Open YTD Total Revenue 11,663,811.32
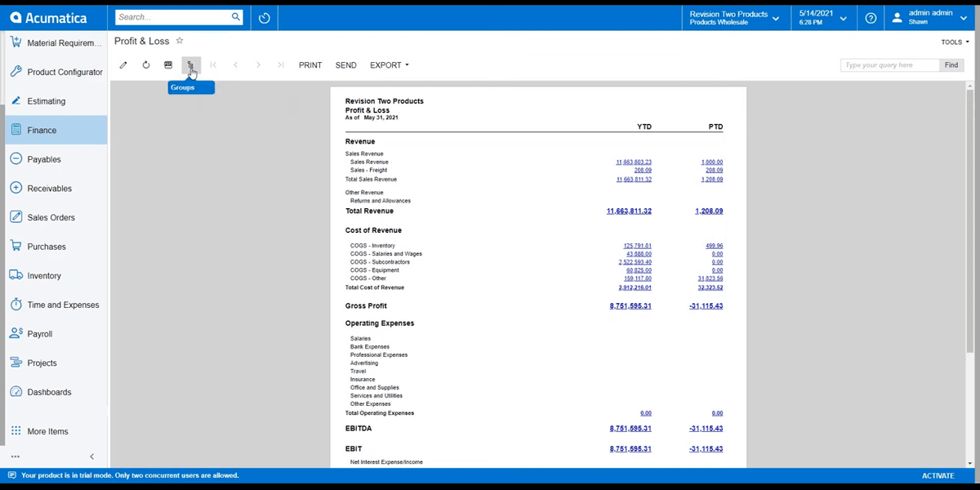980x490 pixels. click(x=629, y=211)
